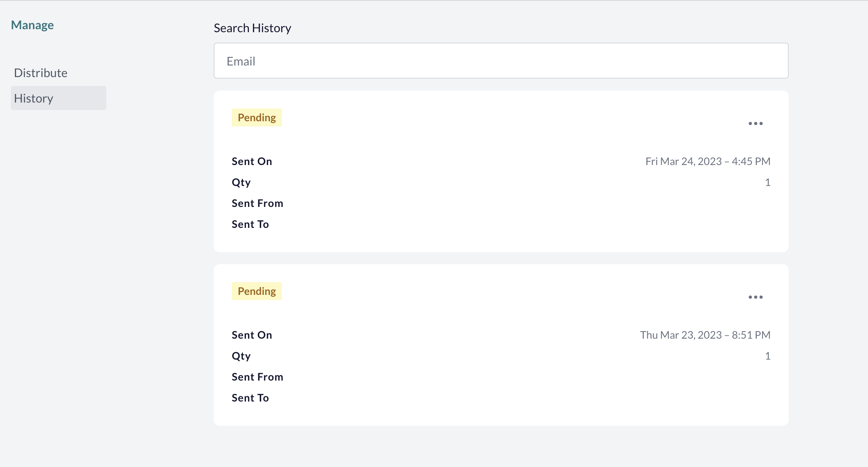Image resolution: width=868 pixels, height=467 pixels.
Task: Click the Fri Mar 24, 2023 timestamp
Action: point(708,161)
